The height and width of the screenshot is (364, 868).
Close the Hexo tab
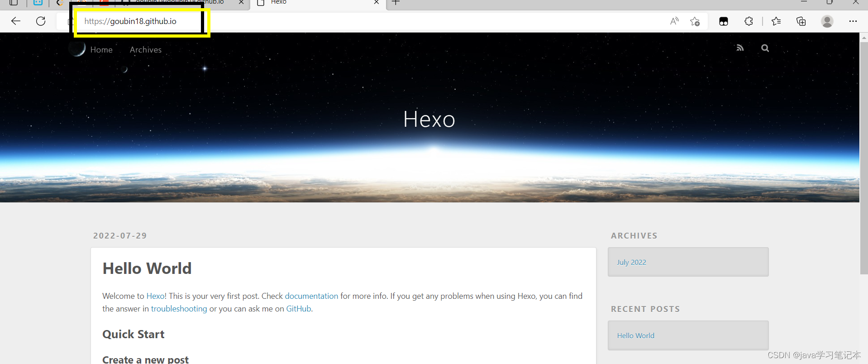377,2
